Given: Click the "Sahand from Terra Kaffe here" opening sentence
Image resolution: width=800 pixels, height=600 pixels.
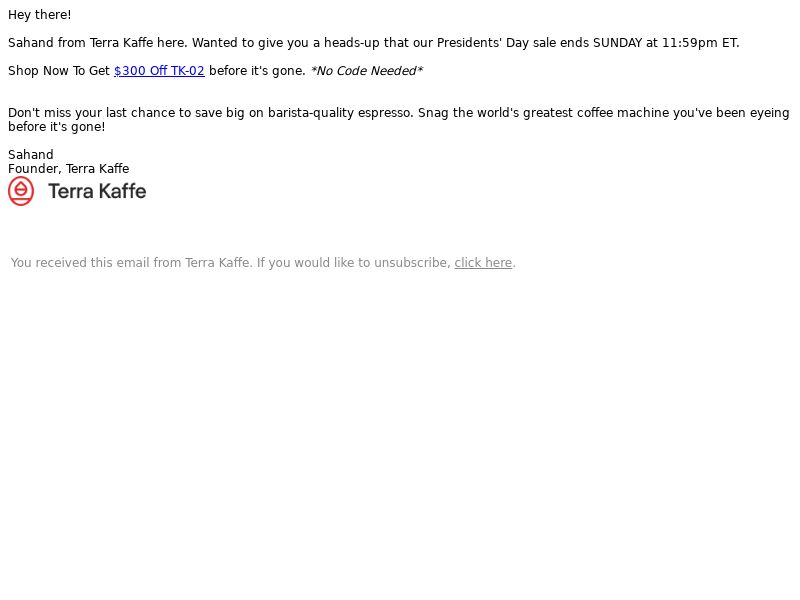Looking at the screenshot, I should point(97,43).
